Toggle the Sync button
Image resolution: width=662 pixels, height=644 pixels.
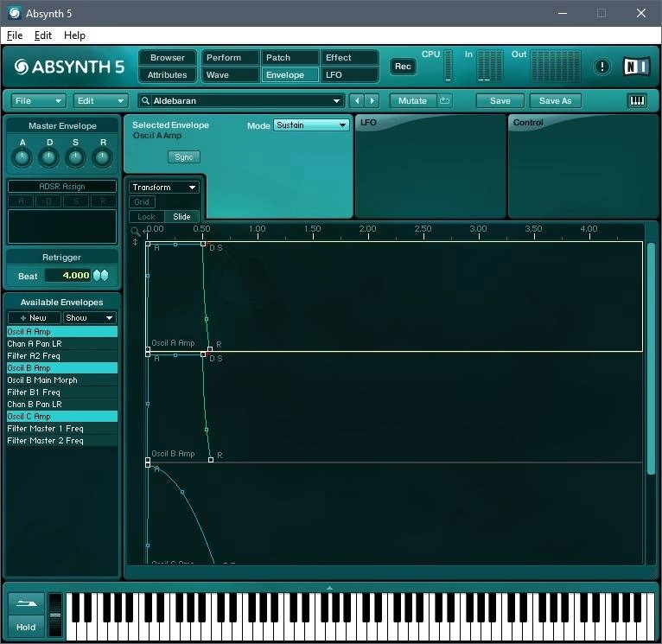pos(184,157)
